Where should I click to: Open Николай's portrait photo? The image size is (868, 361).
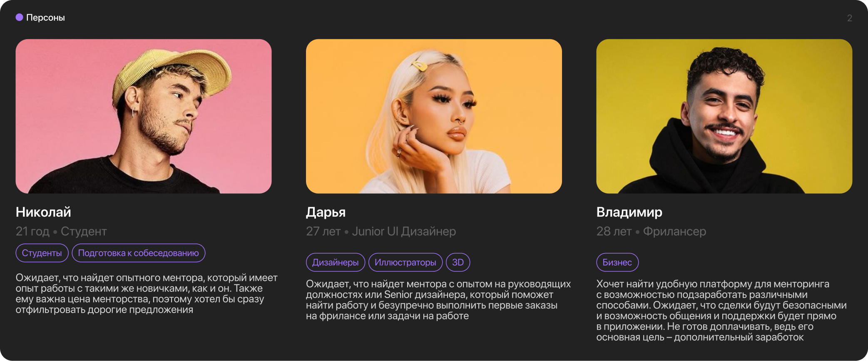coord(144,116)
